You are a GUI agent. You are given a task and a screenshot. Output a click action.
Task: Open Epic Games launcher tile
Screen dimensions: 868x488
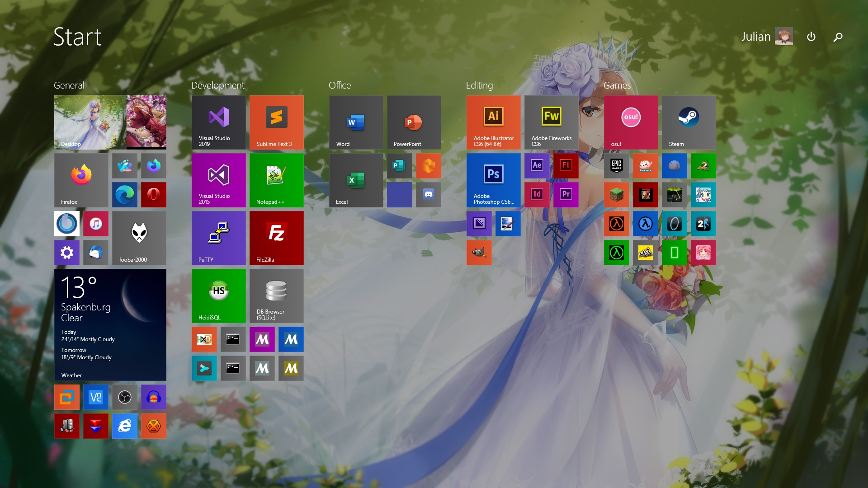[x=617, y=166]
